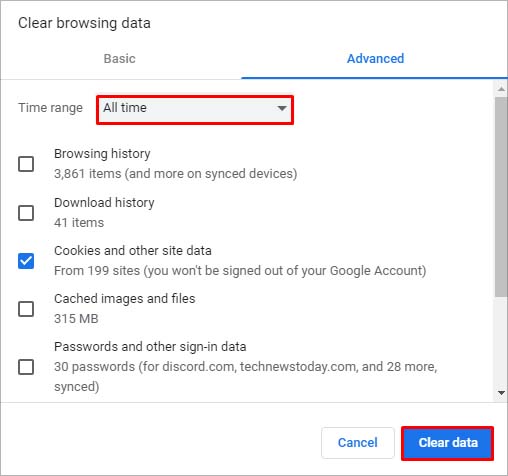This screenshot has width=508, height=476.
Task: Check the Cached images and files box
Action: point(26,309)
